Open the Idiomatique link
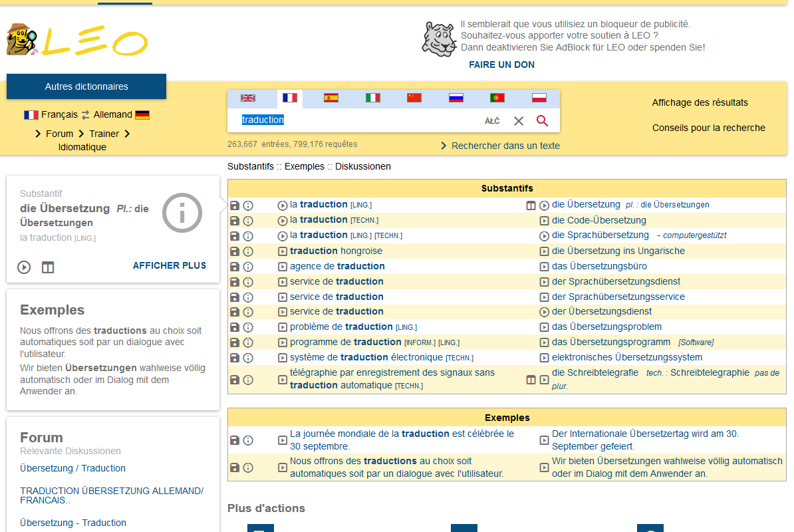 (82, 148)
